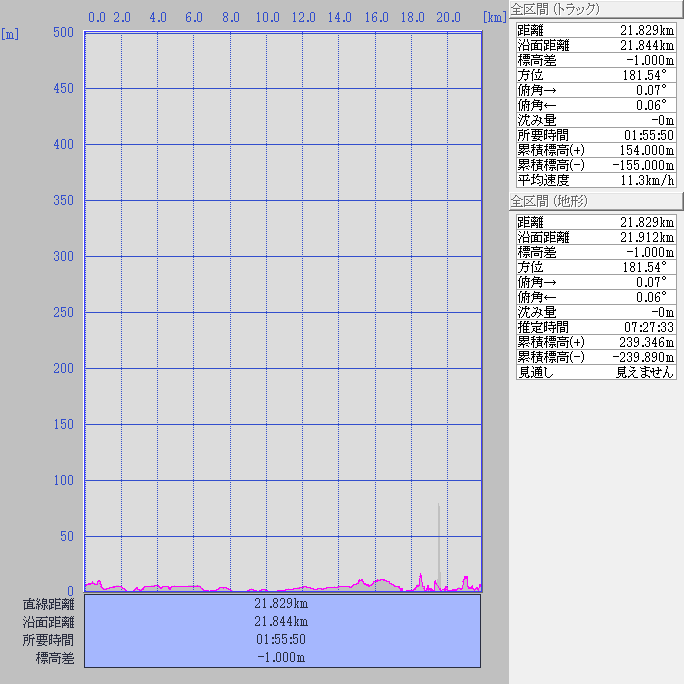
Task: Click the 推定時間 row label
Action: point(544,327)
